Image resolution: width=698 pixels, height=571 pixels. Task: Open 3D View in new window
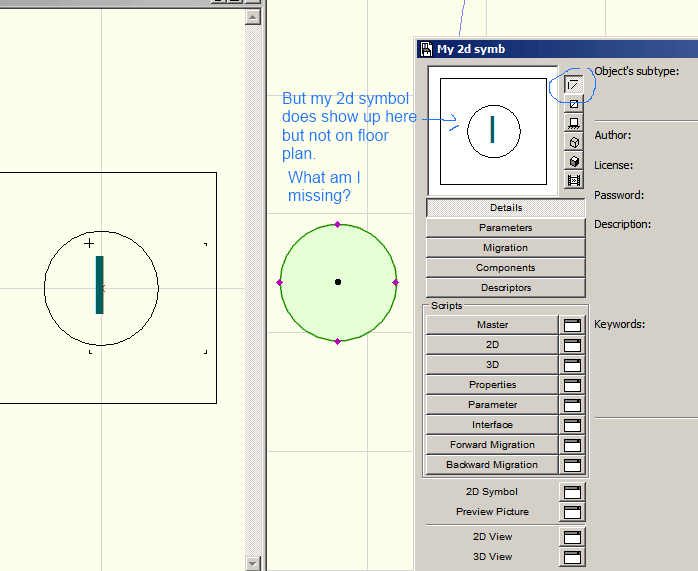[572, 557]
